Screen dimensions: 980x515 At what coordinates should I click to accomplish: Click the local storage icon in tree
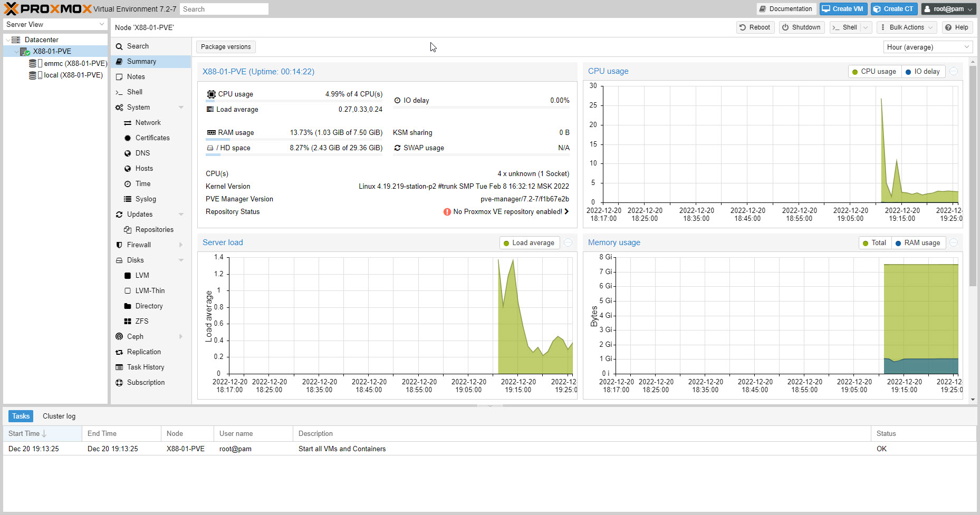[35, 75]
